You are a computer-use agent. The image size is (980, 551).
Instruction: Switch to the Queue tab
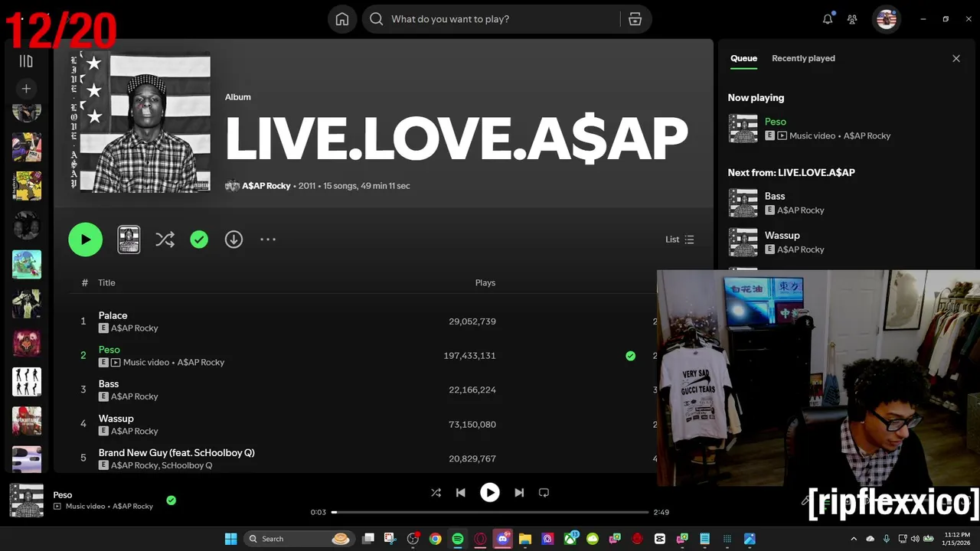743,58
